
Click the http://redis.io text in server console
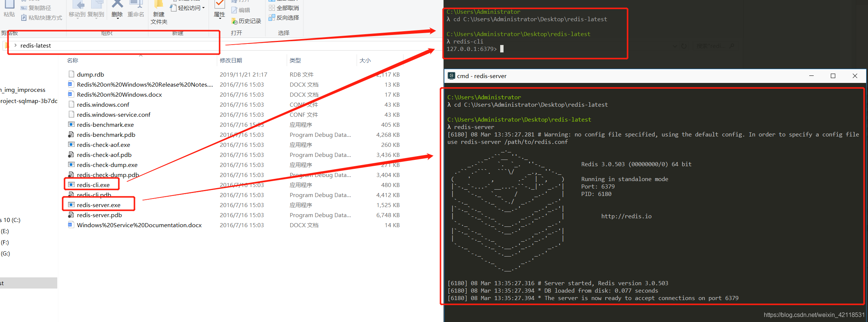coord(626,216)
